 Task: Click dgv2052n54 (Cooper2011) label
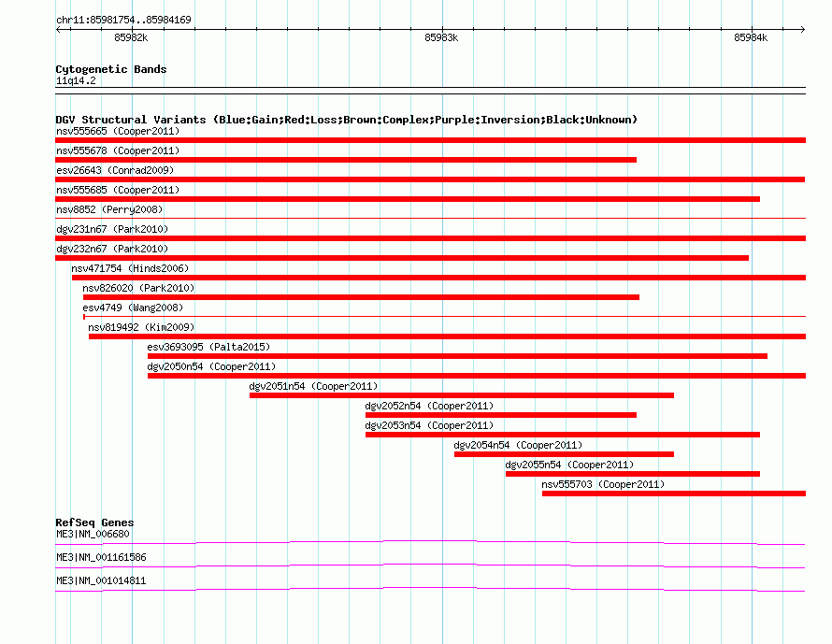pyautogui.click(x=429, y=406)
